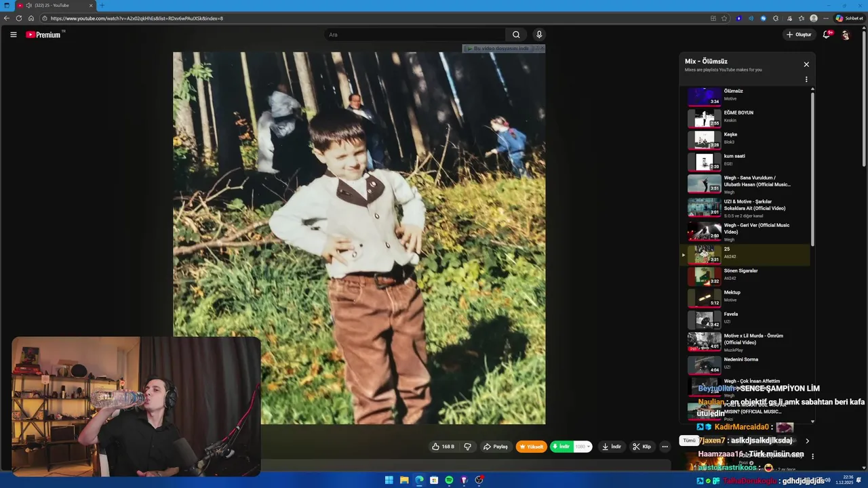The image size is (868, 488).
Task: Start voice search with microphone icon
Action: click(x=539, y=35)
